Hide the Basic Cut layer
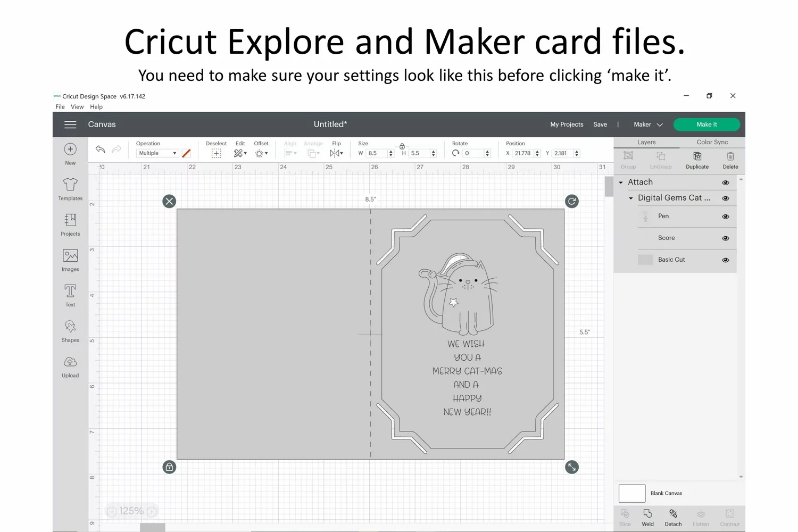 coord(726,260)
